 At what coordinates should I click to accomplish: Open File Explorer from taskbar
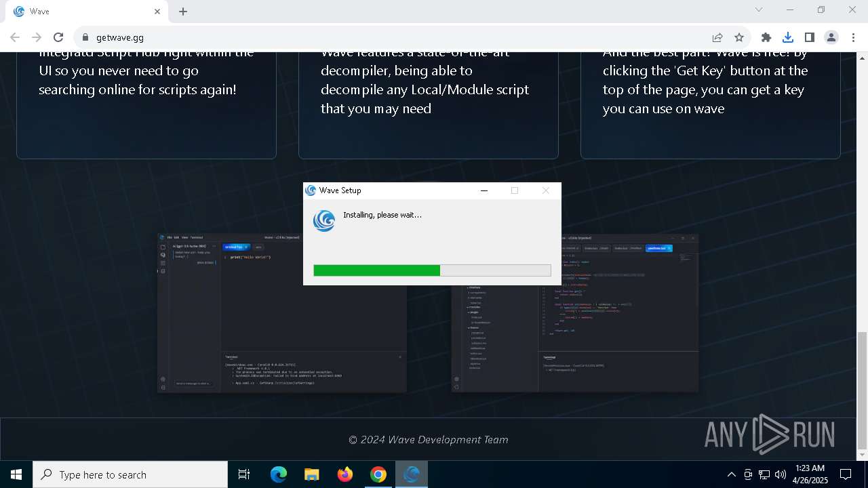click(x=311, y=474)
